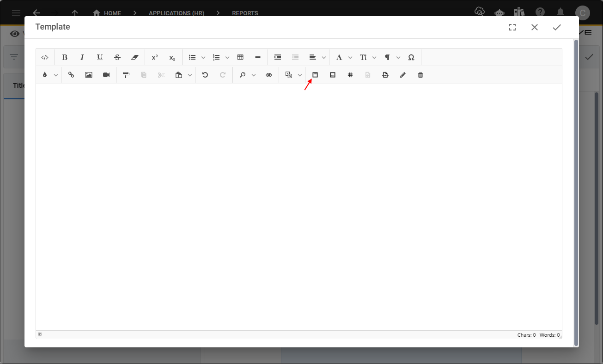Enable superscript formatting

[x=154, y=57]
